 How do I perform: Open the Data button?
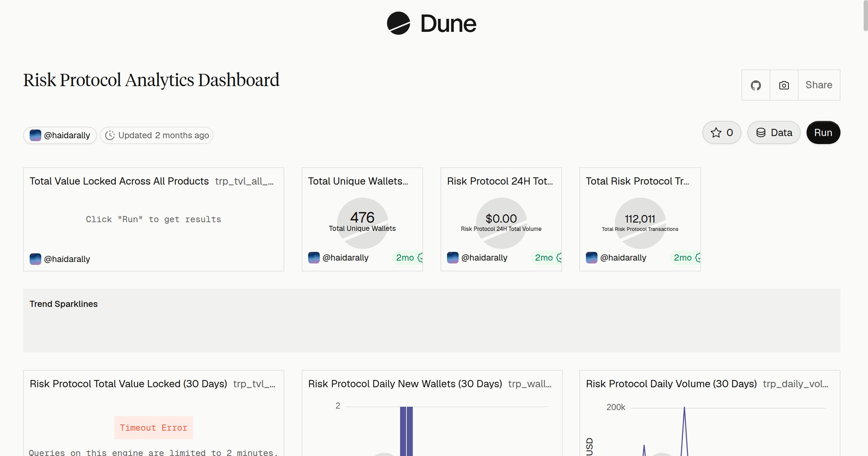coord(774,132)
